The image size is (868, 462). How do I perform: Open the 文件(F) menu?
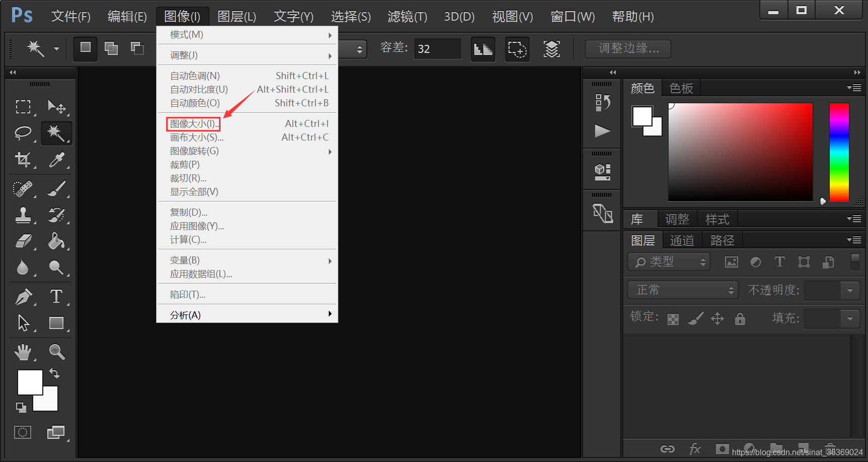71,17
